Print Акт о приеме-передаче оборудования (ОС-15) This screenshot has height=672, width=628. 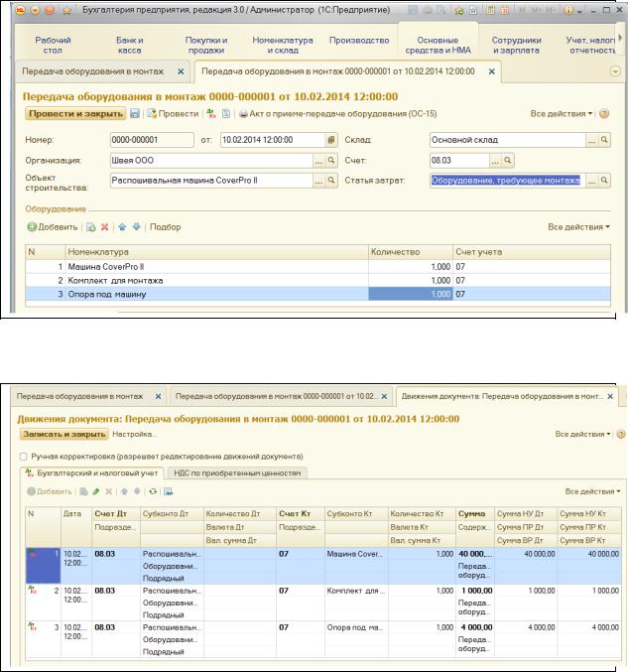tap(338, 113)
